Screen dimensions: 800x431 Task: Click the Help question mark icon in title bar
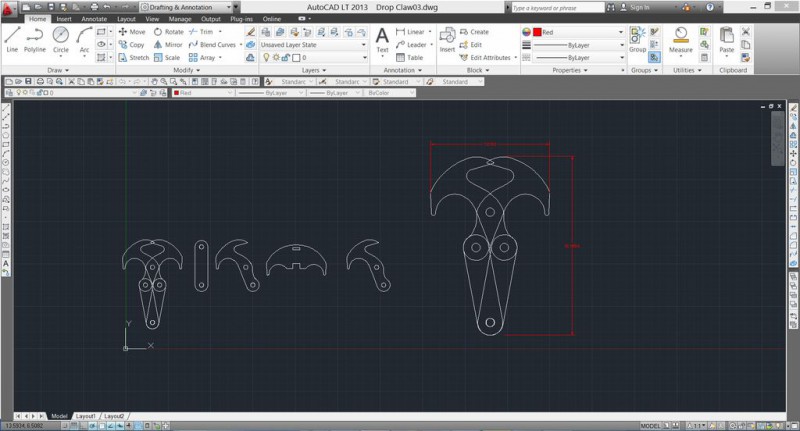point(710,7)
